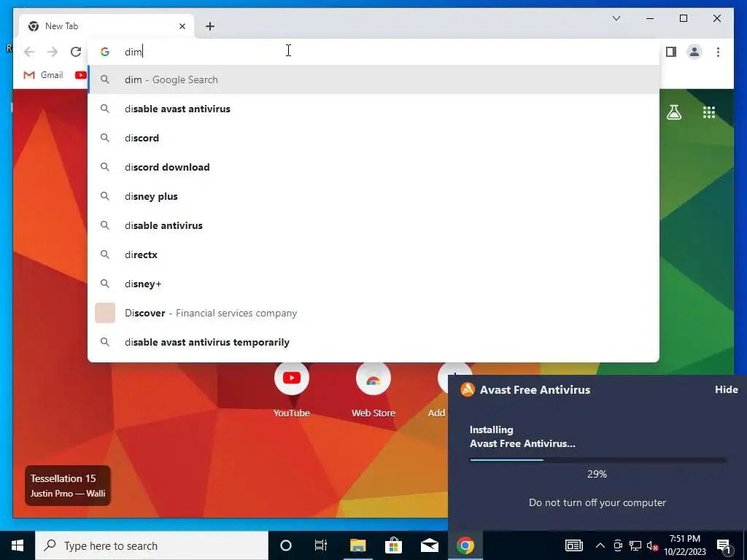Open Gmail bookmark

[x=43, y=75]
